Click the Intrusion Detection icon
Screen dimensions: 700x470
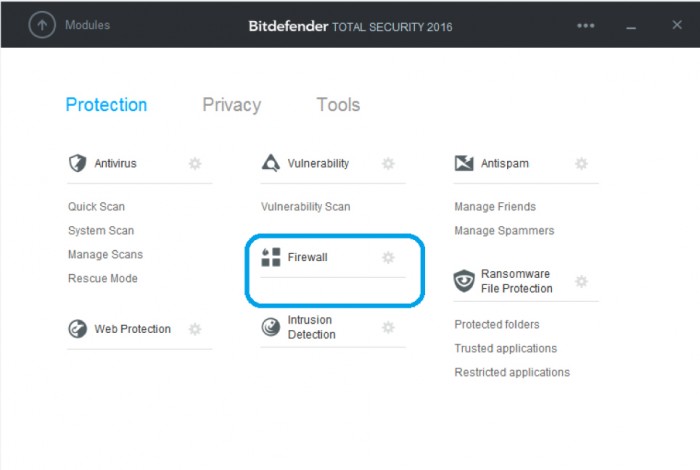point(271,327)
